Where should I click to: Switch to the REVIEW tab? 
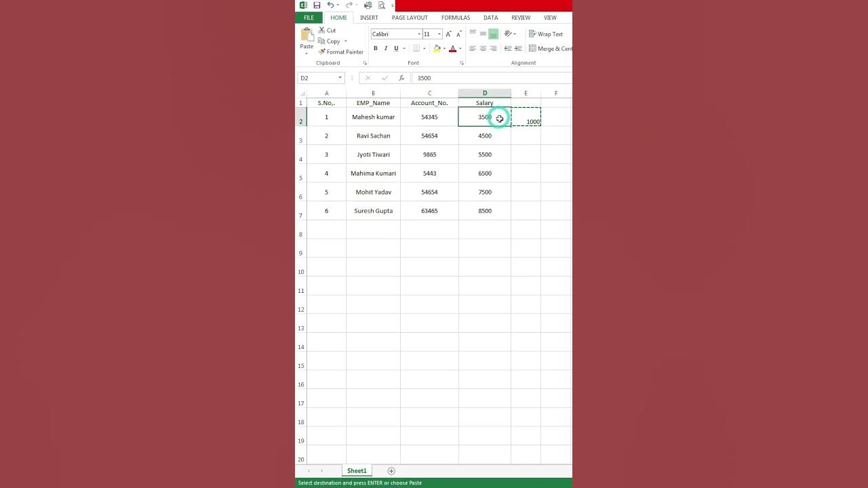click(521, 18)
